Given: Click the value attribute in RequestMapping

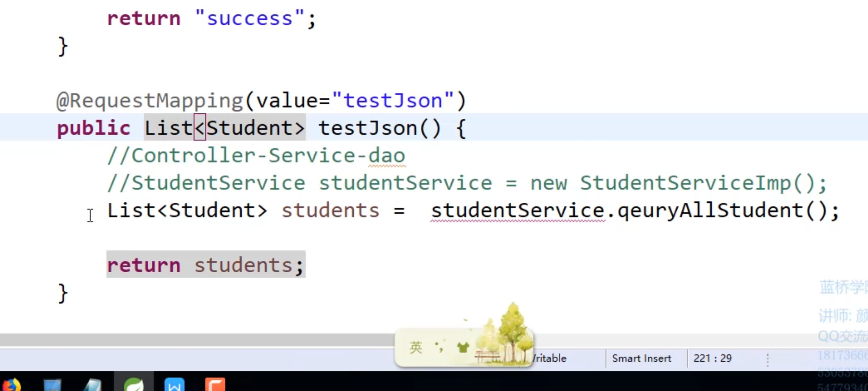Looking at the screenshot, I should tap(287, 101).
